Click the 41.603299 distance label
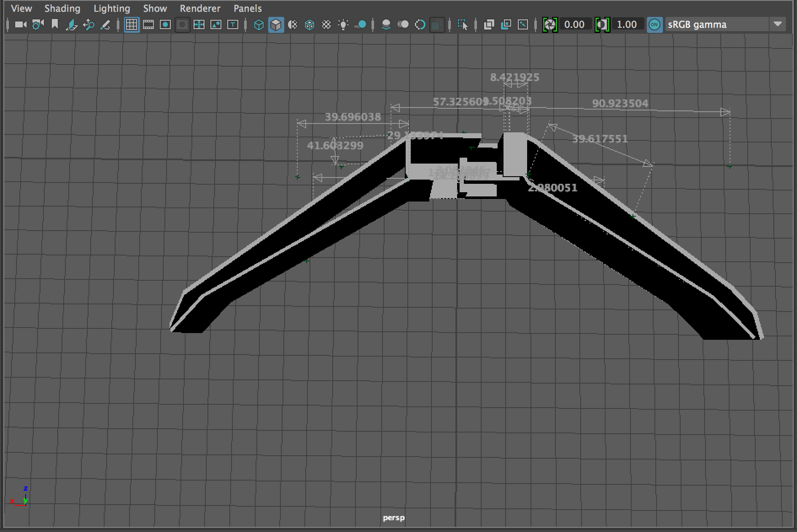Viewport: 797px width, 532px height. click(335, 145)
